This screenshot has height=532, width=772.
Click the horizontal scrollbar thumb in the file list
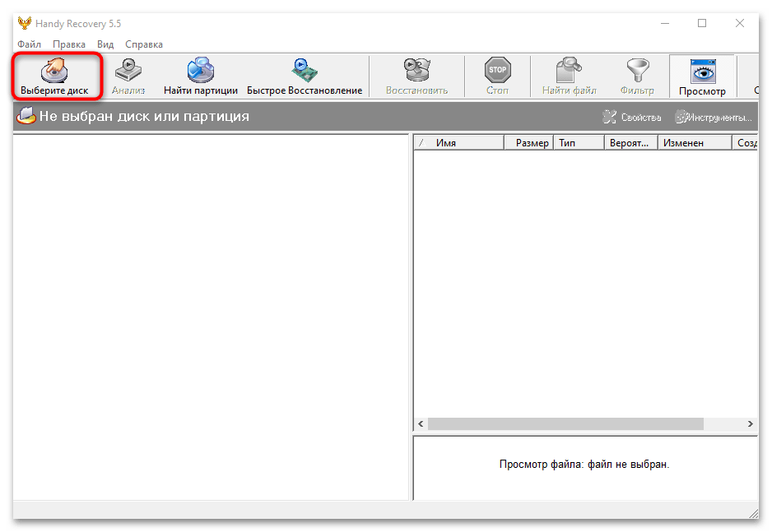pos(565,423)
